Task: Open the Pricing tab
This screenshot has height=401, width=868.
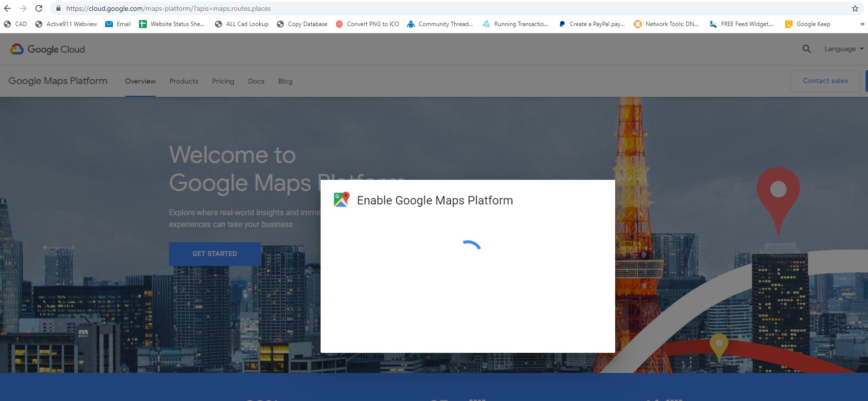Action: tap(223, 81)
